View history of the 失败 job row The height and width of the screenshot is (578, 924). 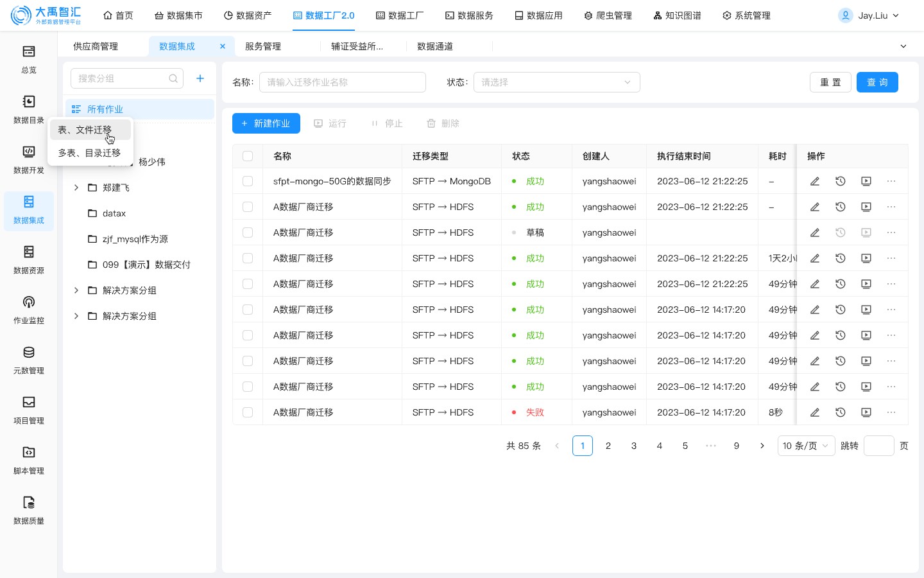tap(841, 412)
